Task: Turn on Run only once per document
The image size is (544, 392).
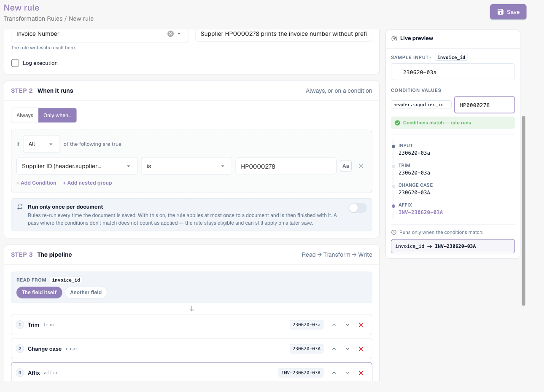Action: [358, 208]
